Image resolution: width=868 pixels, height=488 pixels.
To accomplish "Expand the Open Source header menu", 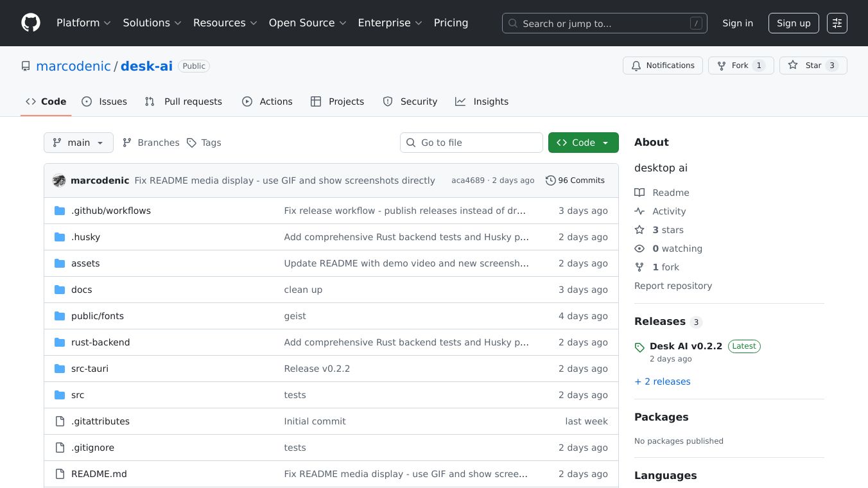I will [x=308, y=23].
